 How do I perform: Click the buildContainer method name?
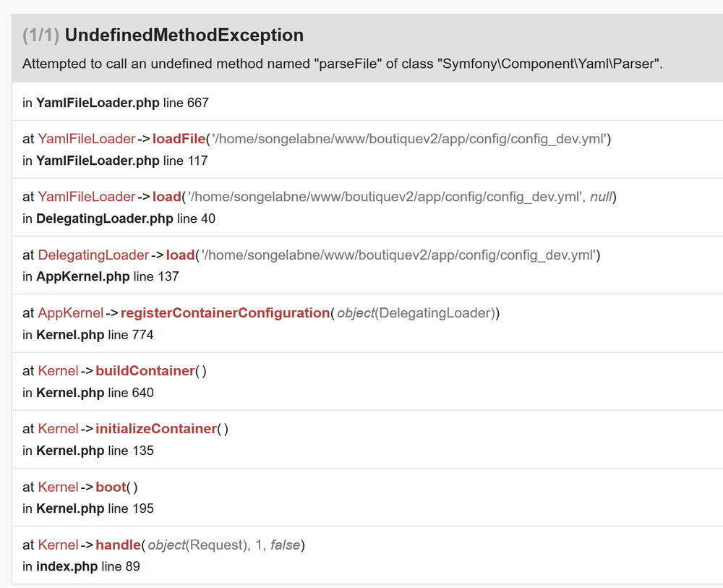click(145, 370)
